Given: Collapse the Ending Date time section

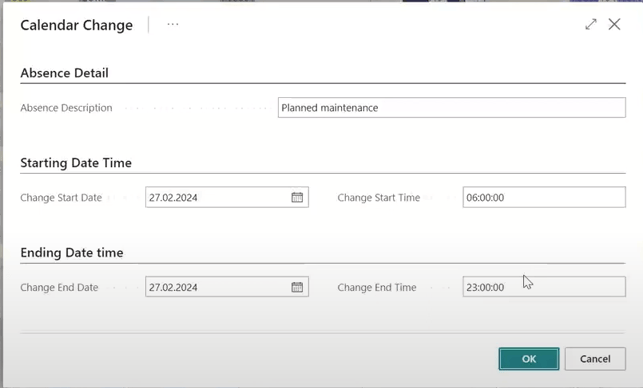Looking at the screenshot, I should [72, 253].
